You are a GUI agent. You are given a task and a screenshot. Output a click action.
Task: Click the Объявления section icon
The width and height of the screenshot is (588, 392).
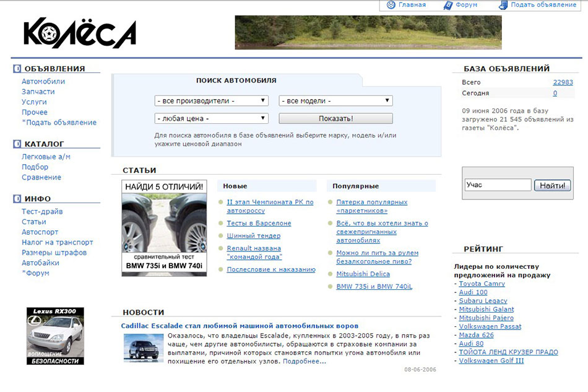(x=17, y=69)
